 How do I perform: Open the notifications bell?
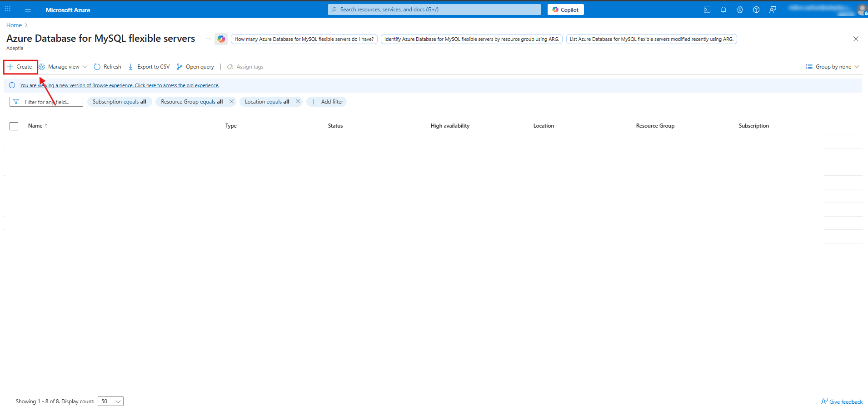(723, 10)
